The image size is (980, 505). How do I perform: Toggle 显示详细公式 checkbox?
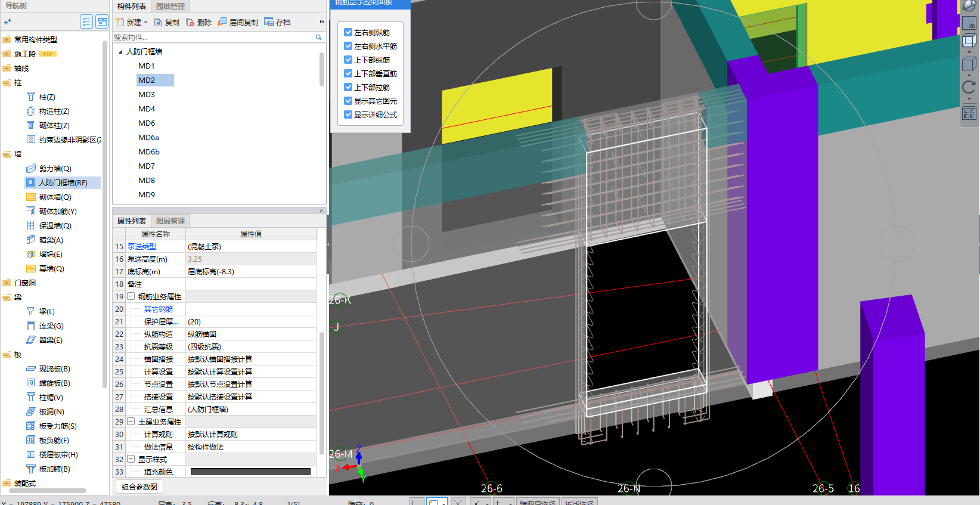point(348,114)
